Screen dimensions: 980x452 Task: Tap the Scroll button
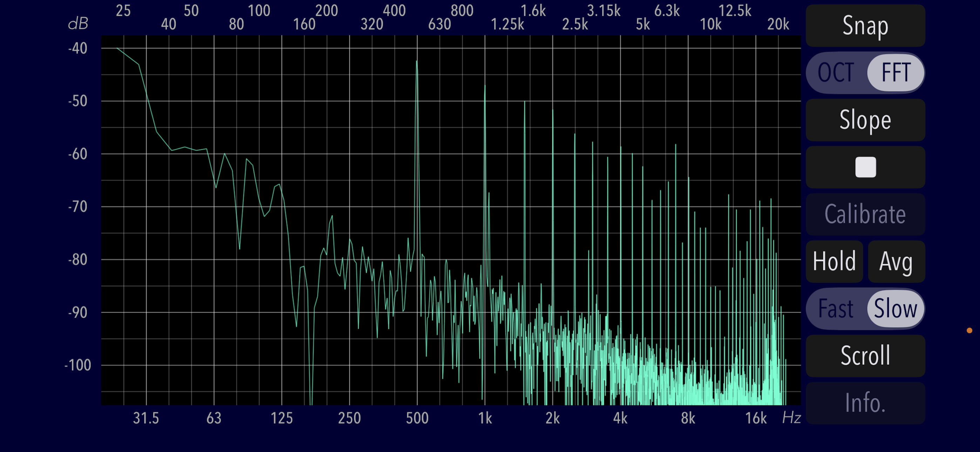865,356
